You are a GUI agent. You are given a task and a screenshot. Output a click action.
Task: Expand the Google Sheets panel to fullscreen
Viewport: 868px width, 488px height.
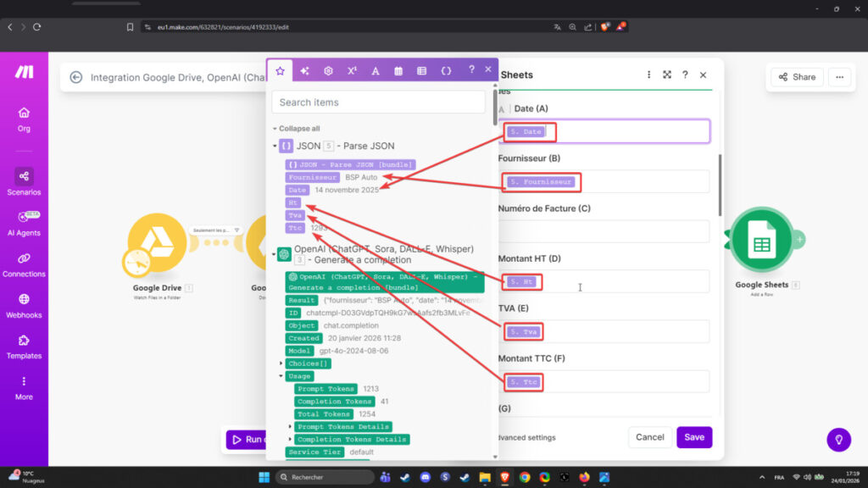pyautogui.click(x=667, y=75)
